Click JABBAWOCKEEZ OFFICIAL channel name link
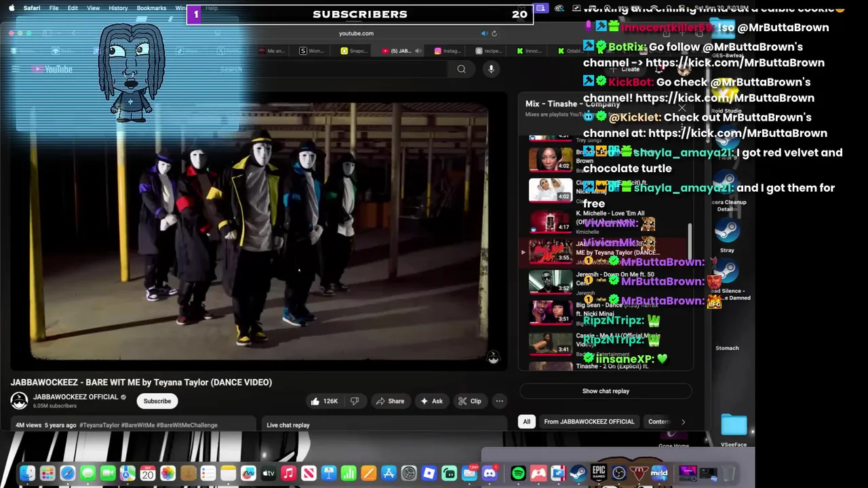 (x=75, y=397)
